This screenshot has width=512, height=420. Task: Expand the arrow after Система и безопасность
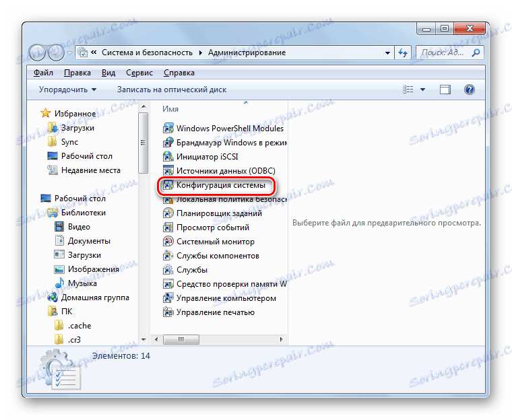[x=201, y=53]
